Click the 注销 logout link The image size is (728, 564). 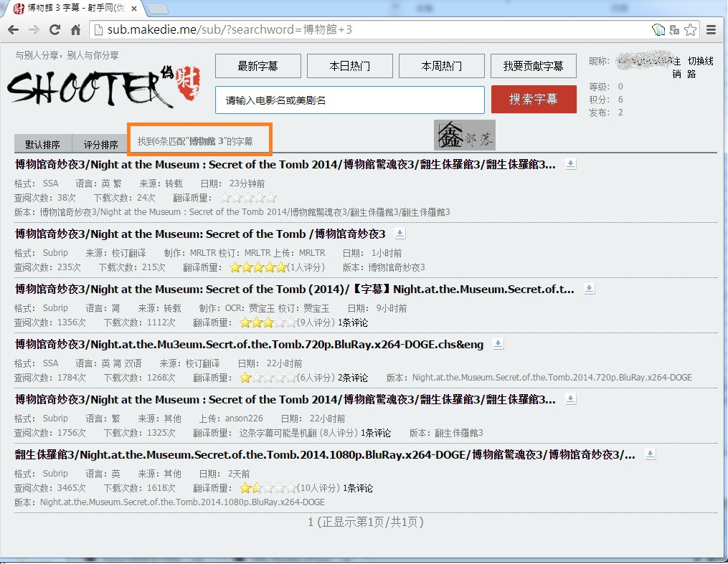coord(677,67)
